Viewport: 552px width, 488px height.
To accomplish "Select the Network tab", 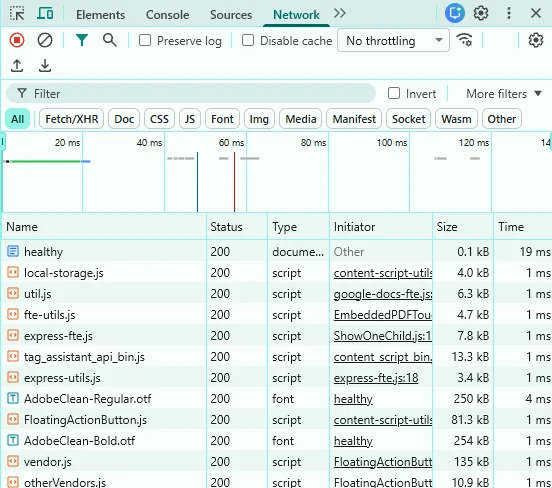I will [296, 15].
